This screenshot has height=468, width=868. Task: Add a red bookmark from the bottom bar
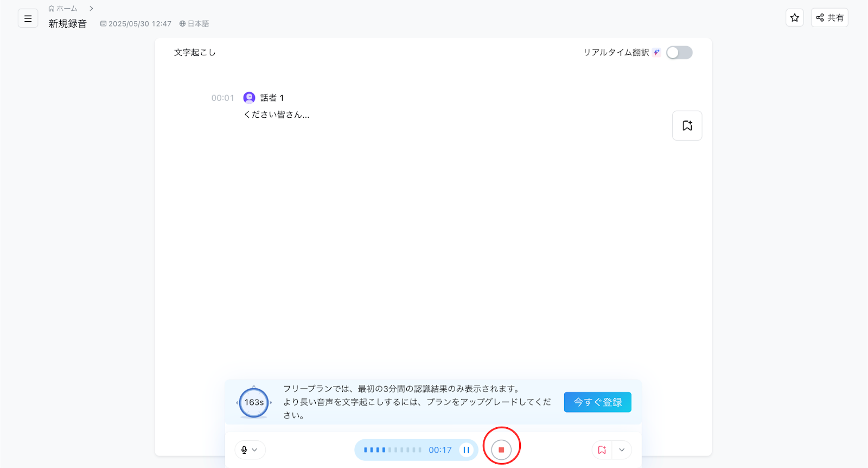pos(602,450)
